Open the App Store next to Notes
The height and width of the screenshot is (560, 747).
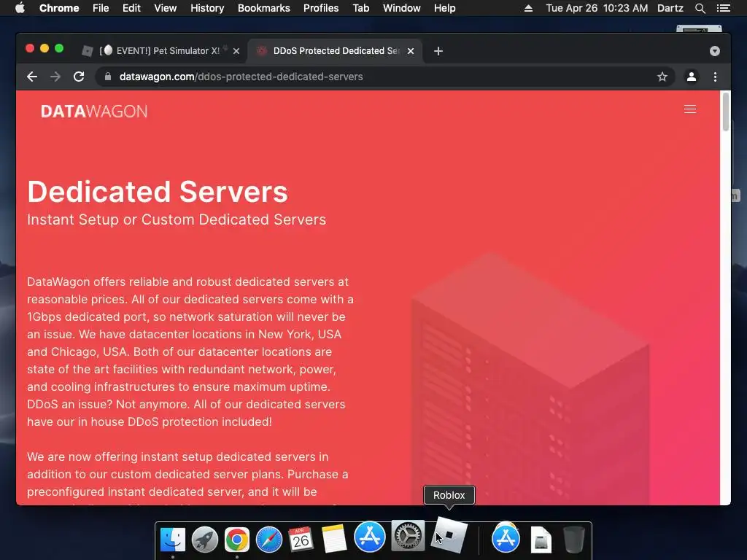click(370, 536)
